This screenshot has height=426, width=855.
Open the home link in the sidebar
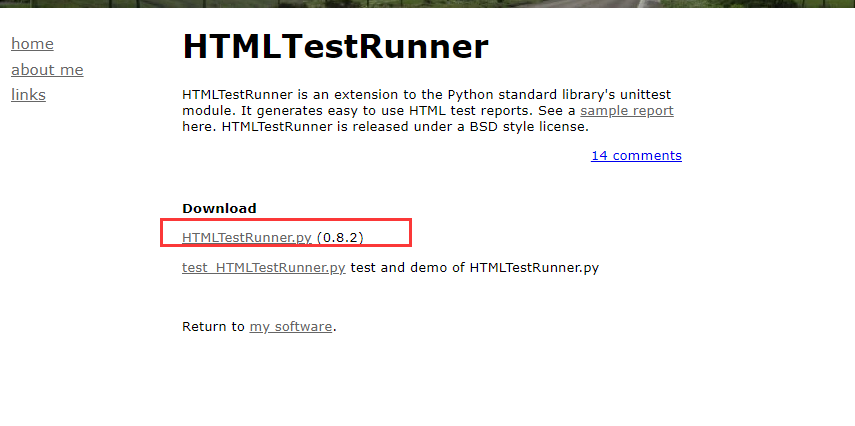[32, 44]
